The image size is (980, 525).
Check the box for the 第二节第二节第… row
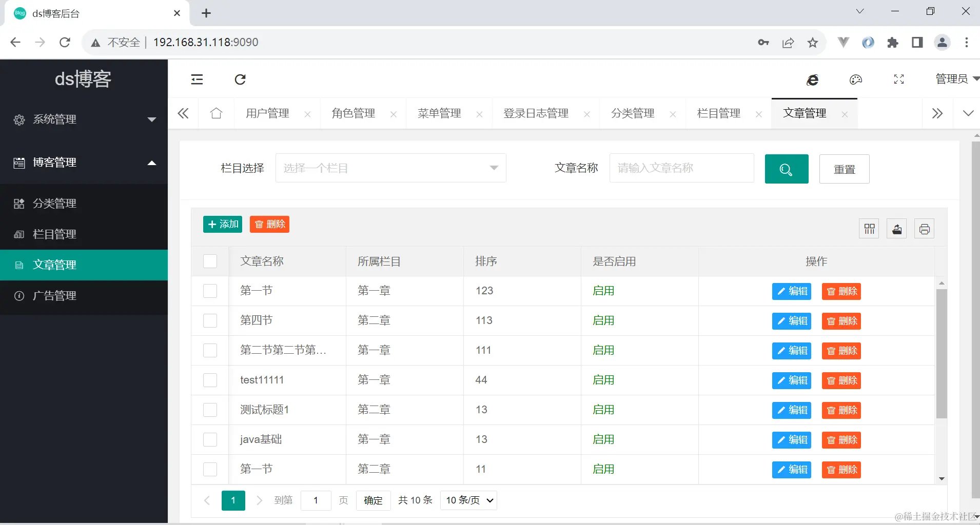(x=210, y=351)
